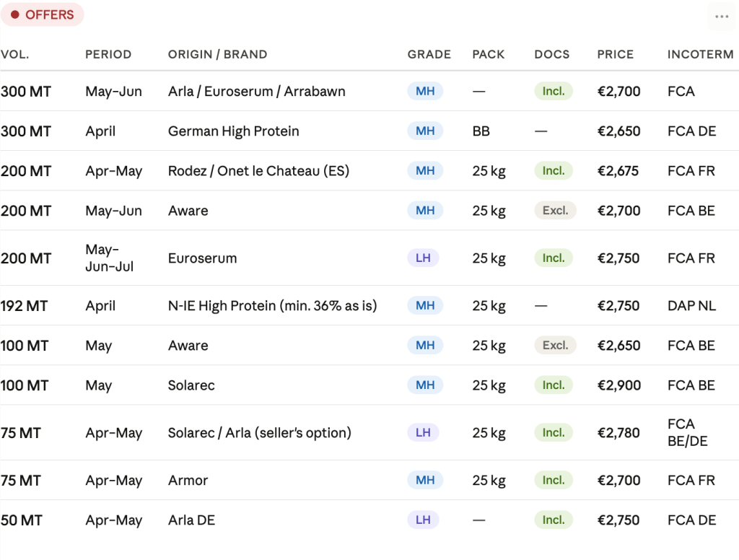739x560 pixels.
Task: Select MH grade badge for German High Protein
Action: pos(425,131)
